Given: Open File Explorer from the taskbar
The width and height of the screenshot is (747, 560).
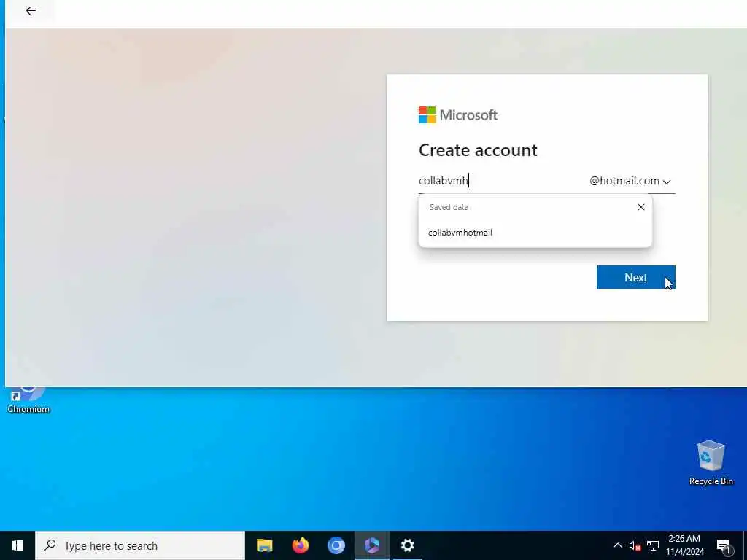Looking at the screenshot, I should (264, 545).
